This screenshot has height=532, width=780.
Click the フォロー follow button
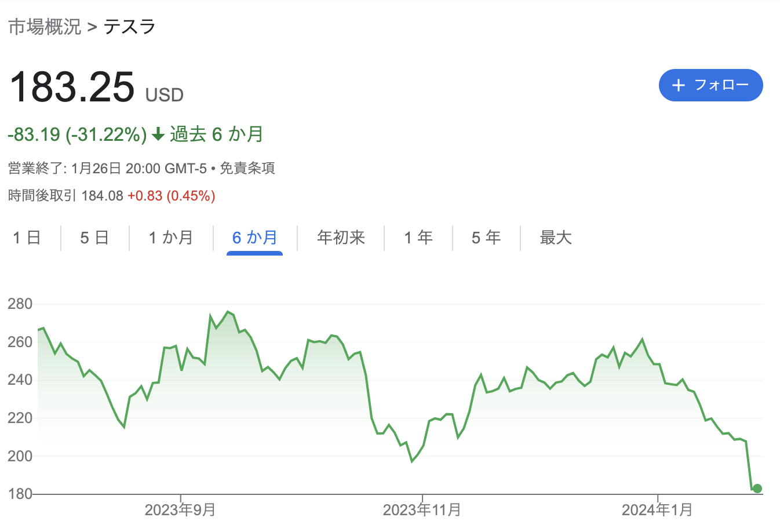(x=710, y=85)
